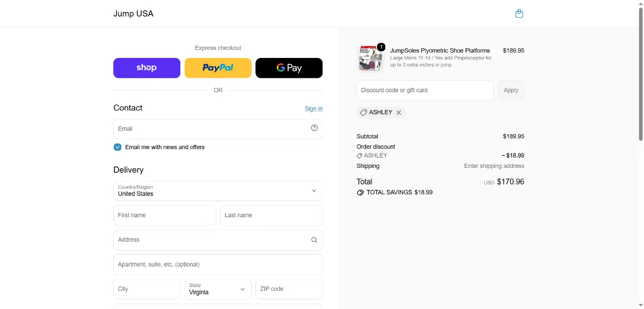Viewport: 644px width, 309px height.
Task: Click the − $18.99 discount amount
Action: point(513,156)
